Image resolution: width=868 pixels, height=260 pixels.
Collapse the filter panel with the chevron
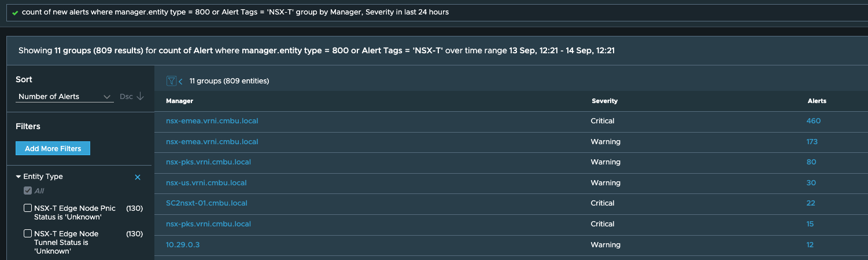pos(180,82)
